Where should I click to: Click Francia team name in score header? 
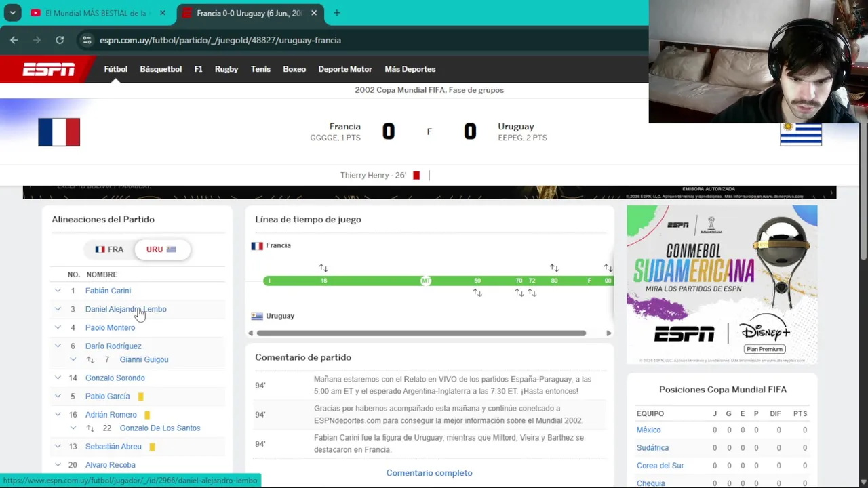pos(344,127)
